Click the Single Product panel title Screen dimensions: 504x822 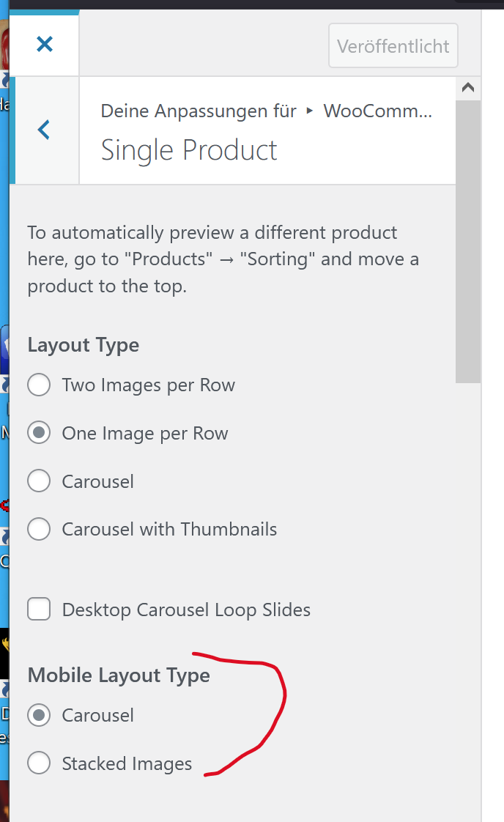point(189,151)
